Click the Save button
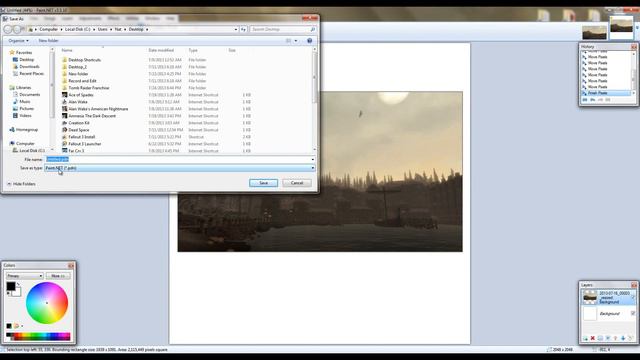 tap(264, 183)
